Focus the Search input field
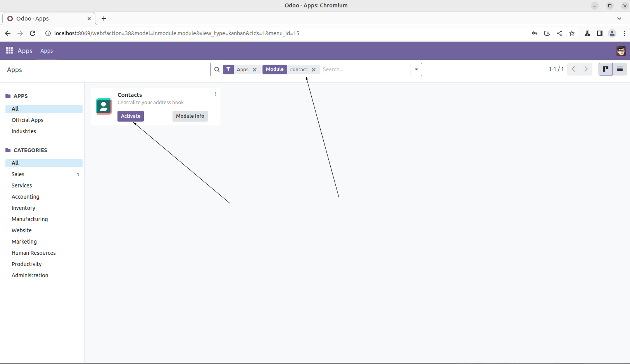This screenshot has width=630, height=364. [366, 70]
